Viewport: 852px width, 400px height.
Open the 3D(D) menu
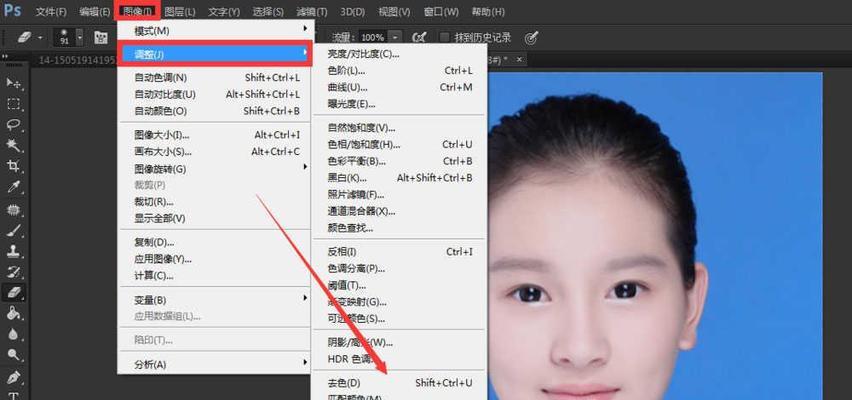click(x=353, y=11)
